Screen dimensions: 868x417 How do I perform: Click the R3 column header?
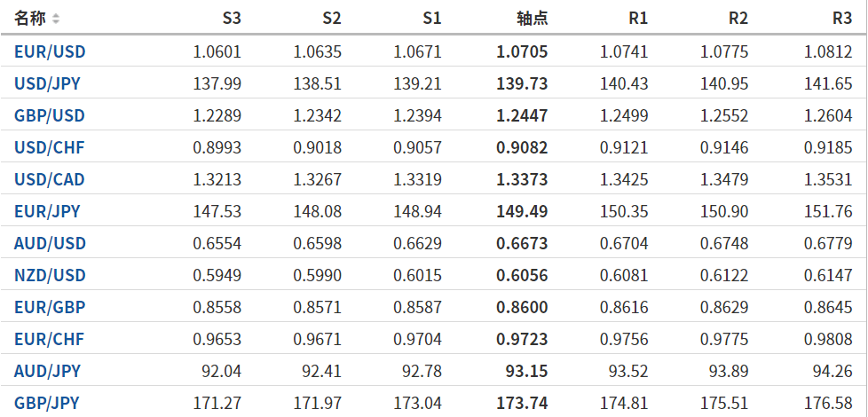pos(842,19)
